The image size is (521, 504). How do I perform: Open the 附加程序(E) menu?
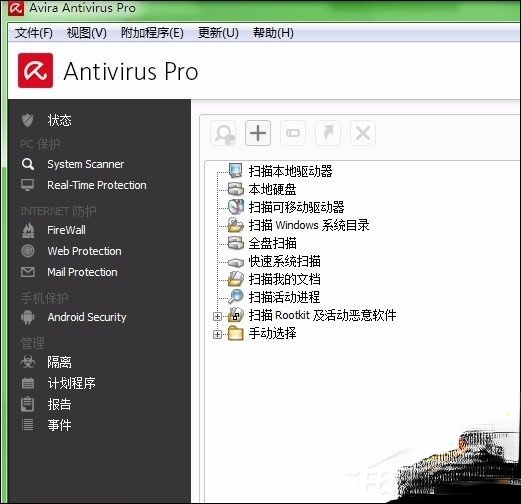[152, 33]
